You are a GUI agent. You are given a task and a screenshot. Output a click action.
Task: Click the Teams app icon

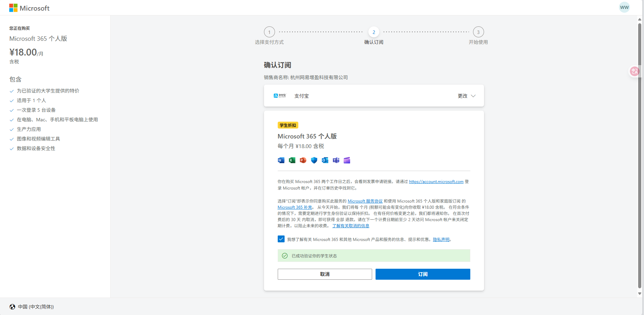336,160
